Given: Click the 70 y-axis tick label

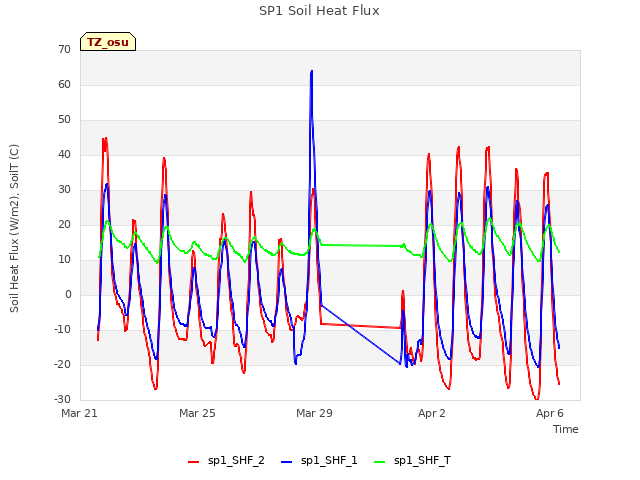Looking at the screenshot, I should pyautogui.click(x=64, y=49).
